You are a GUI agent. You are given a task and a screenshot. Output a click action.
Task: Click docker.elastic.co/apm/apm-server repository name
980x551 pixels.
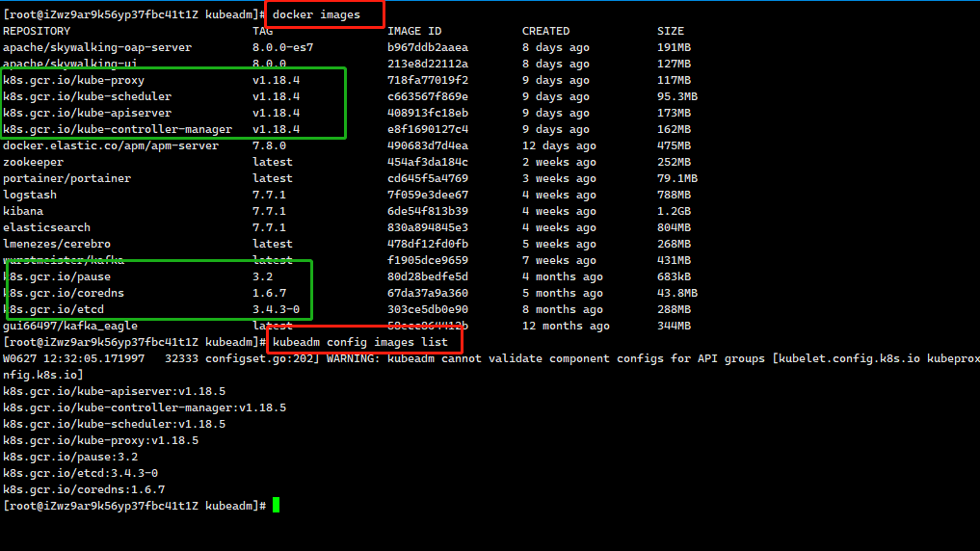click(111, 145)
